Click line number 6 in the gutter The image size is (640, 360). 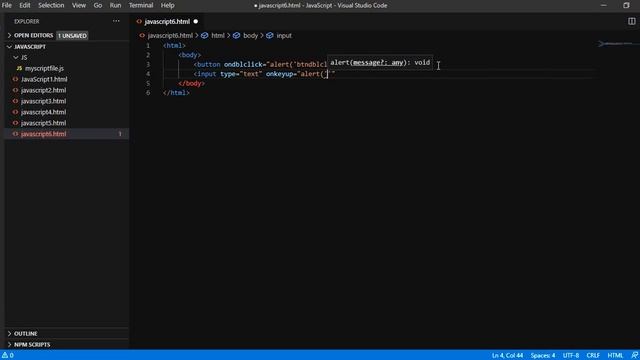coord(148,93)
